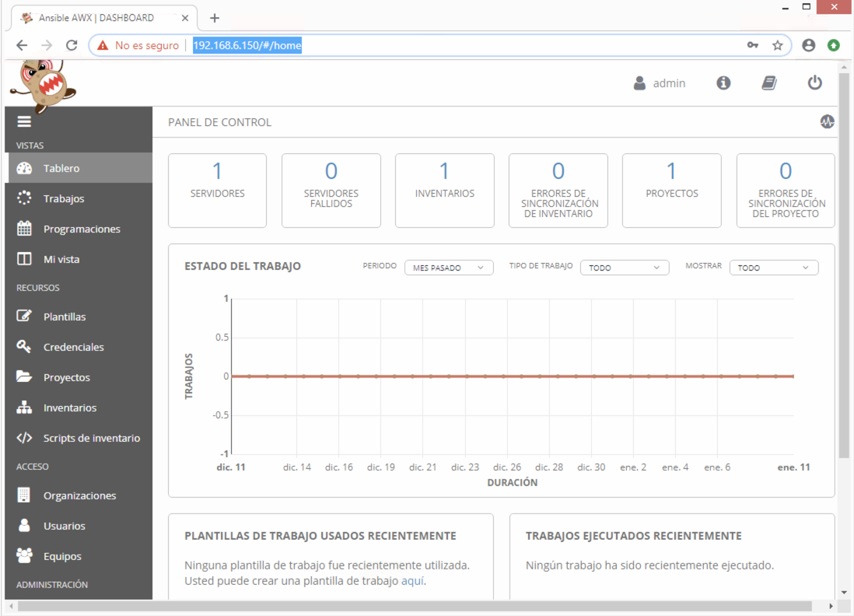The width and height of the screenshot is (854, 616).
Task: Click the green update extension icon
Action: click(x=834, y=45)
